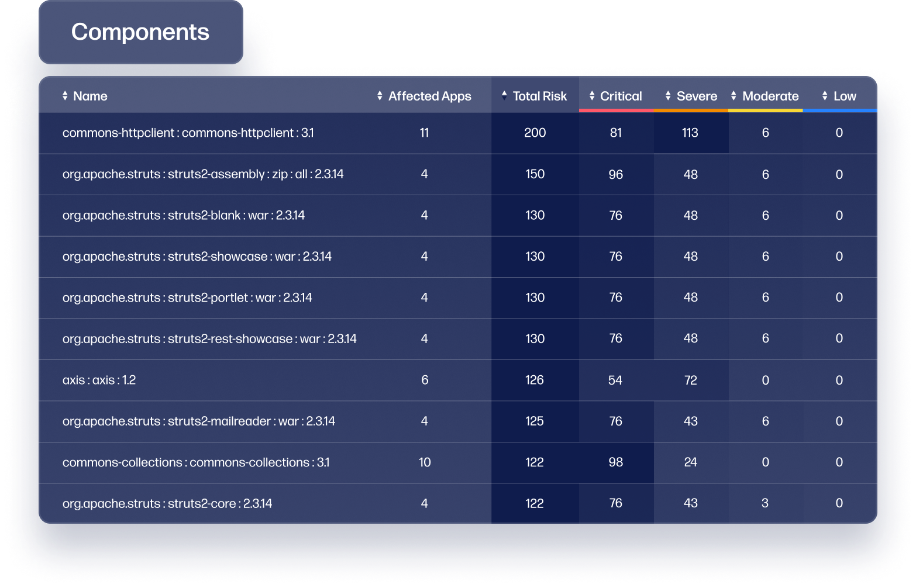The height and width of the screenshot is (588, 916).
Task: Select Affected Apps value 6 for axis
Action: [x=425, y=380]
